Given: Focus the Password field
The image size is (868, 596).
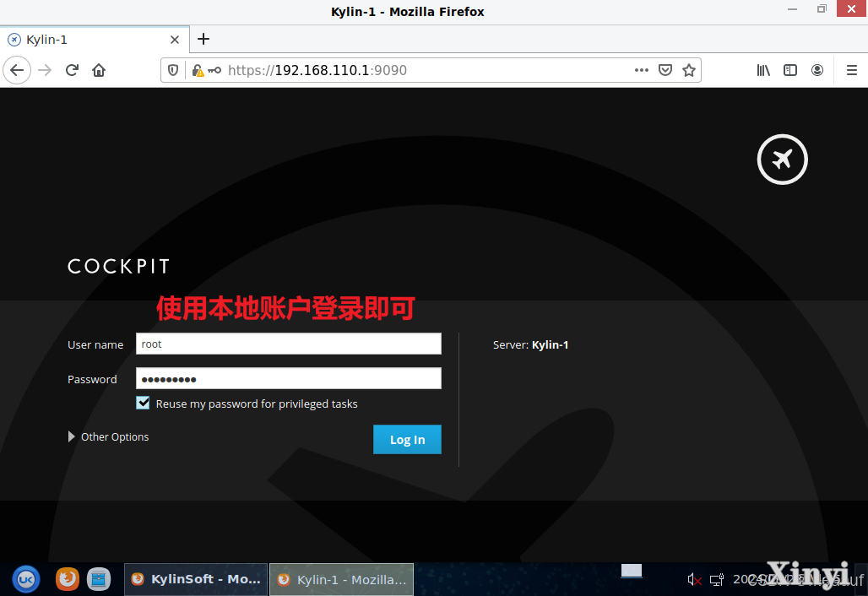Looking at the screenshot, I should [x=289, y=378].
